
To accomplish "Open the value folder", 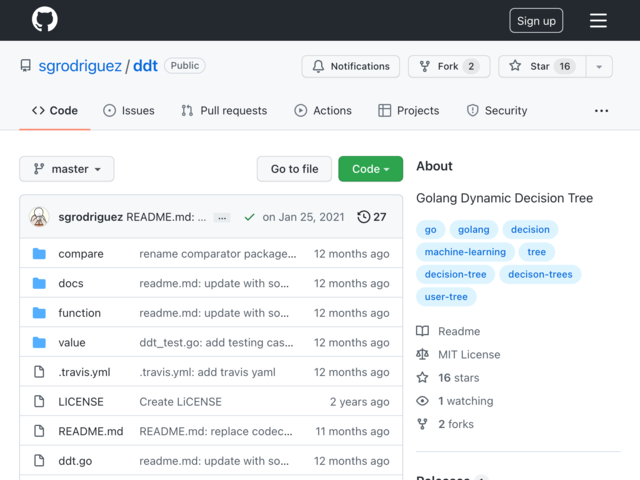I will point(72,342).
